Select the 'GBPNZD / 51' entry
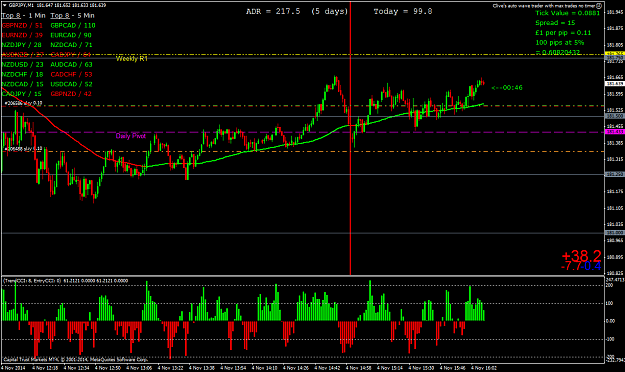Screen dimensions: 625x372 click(22, 26)
